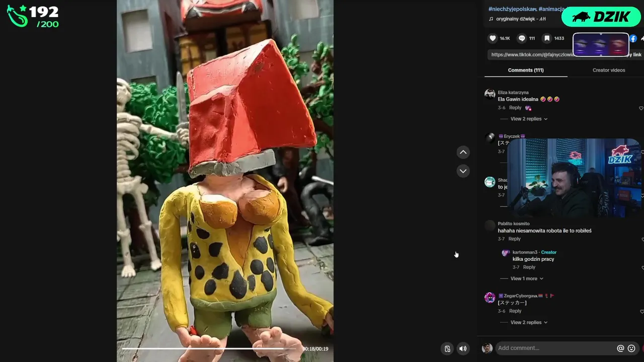644x362 pixels.
Task: Share the video to Facebook
Action: click(x=633, y=39)
